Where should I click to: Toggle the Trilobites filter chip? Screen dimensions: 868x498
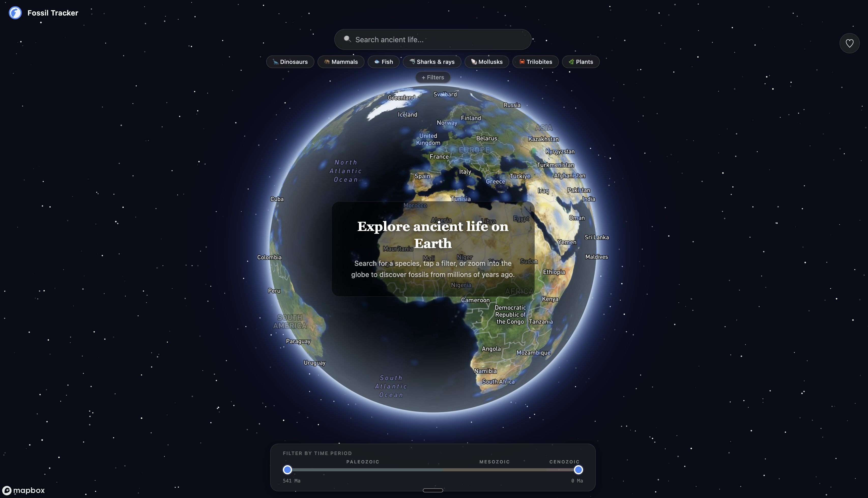(x=536, y=62)
